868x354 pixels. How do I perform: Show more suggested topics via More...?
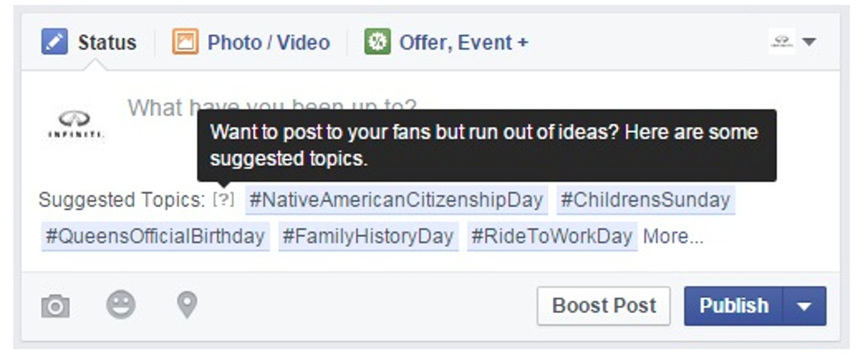point(673,237)
